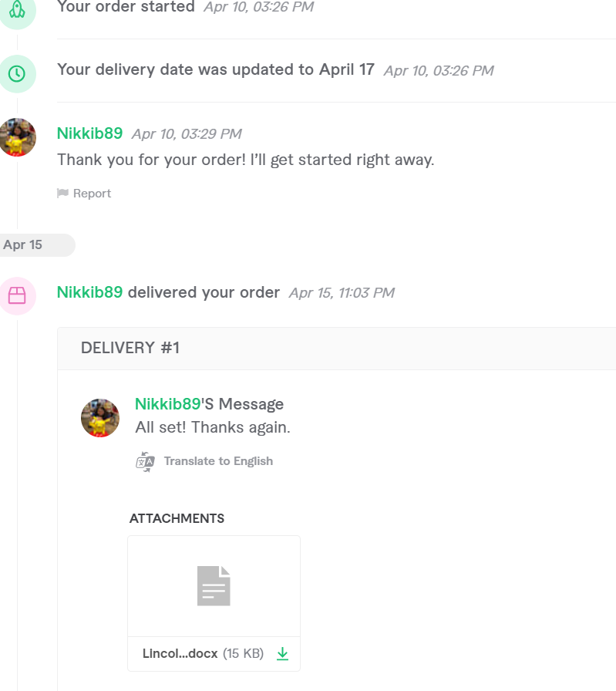Download the Lincol...docx attachment via green arrow
The height and width of the screenshot is (691, 616).
[x=282, y=654]
